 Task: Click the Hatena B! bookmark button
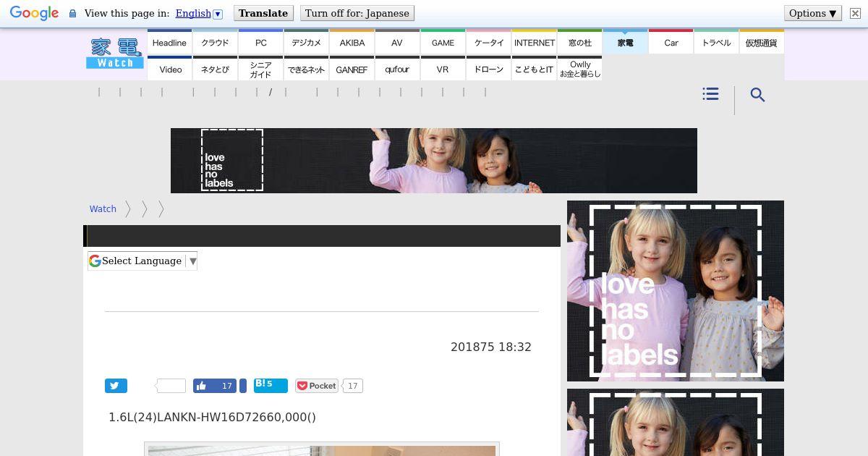tap(271, 385)
